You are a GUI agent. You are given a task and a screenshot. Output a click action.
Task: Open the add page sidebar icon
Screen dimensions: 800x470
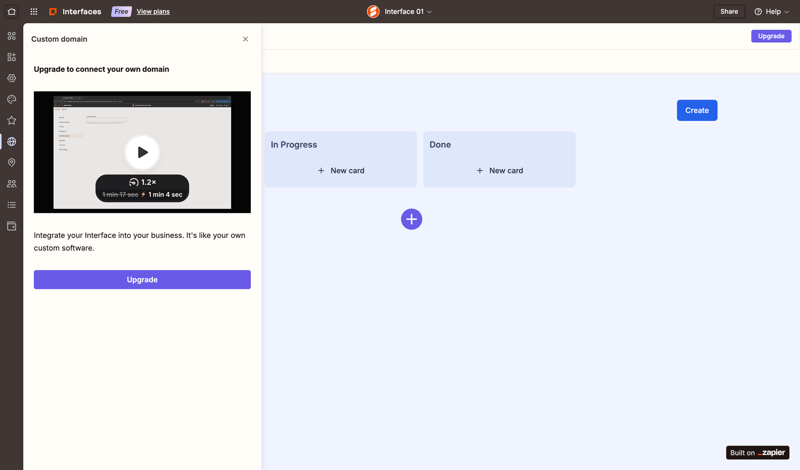point(11,57)
